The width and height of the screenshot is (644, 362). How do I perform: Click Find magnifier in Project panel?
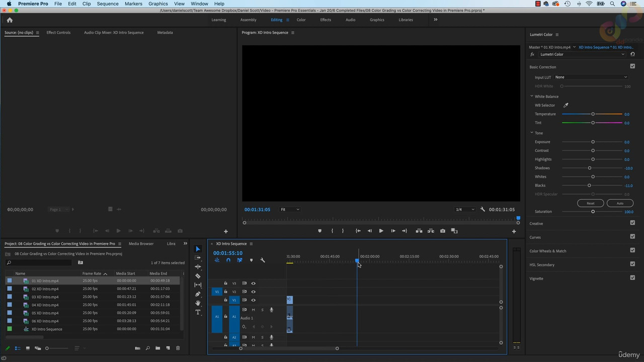coord(147,348)
